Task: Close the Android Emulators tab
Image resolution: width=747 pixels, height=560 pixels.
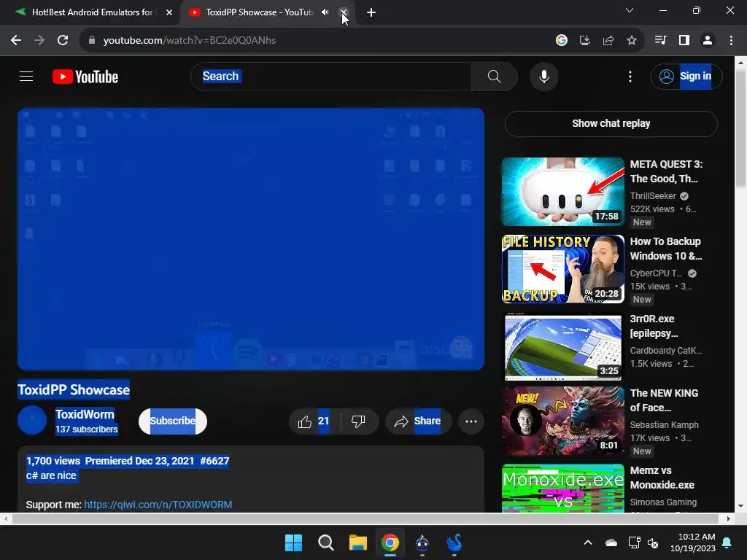Action: pos(169,12)
